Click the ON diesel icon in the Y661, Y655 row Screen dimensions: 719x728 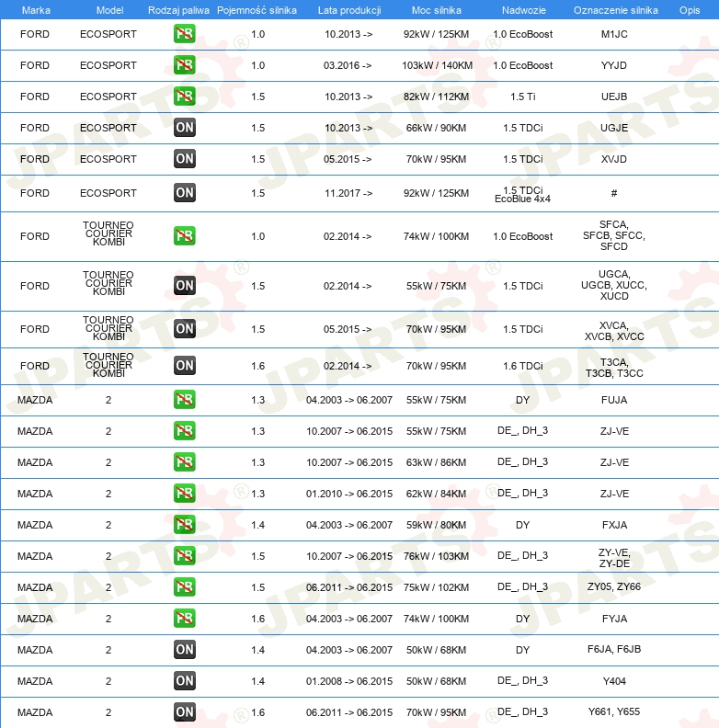coord(185,711)
